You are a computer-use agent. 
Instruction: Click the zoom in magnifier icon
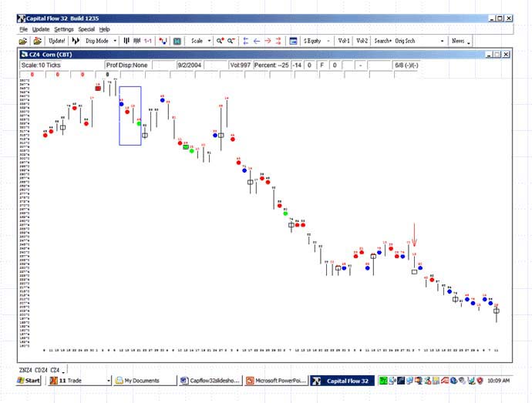pos(221,40)
